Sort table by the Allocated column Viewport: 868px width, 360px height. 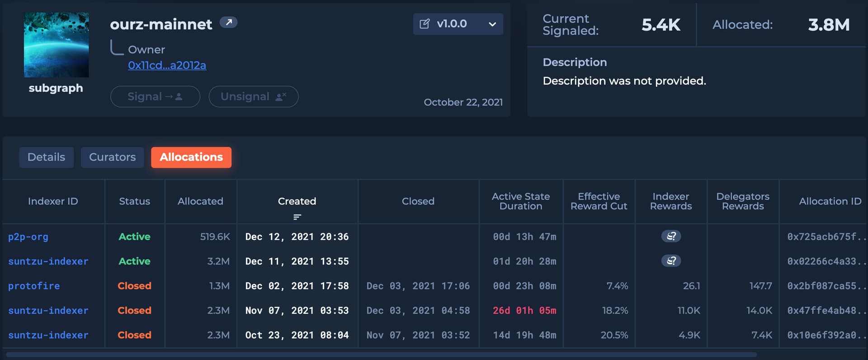pyautogui.click(x=200, y=201)
